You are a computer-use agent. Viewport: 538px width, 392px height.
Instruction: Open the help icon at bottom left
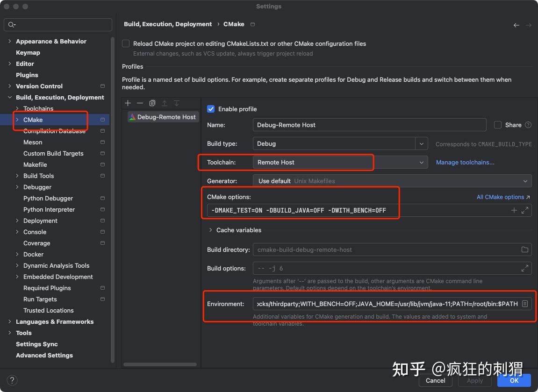(12, 380)
